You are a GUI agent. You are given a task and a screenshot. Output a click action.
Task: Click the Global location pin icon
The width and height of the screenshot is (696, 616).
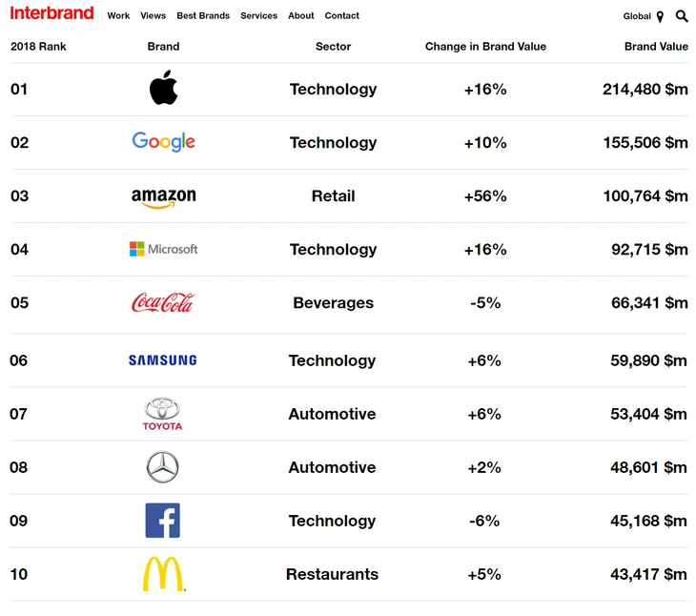click(660, 17)
